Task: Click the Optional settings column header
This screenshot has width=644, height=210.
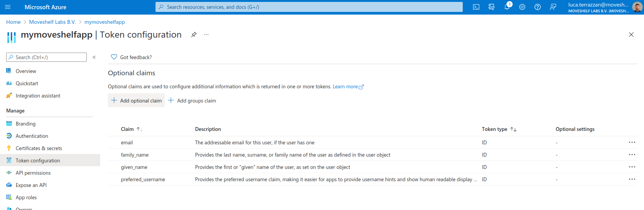Action: point(575,129)
